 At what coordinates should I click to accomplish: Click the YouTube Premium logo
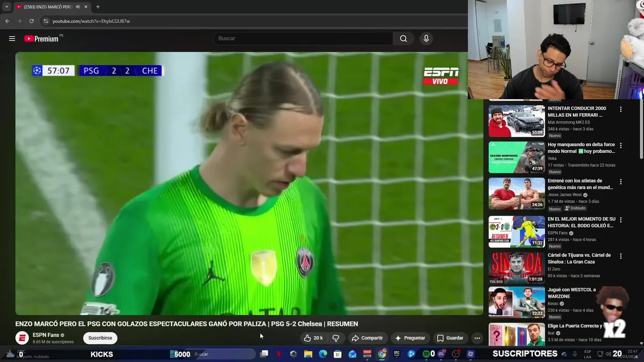pyautogui.click(x=41, y=39)
